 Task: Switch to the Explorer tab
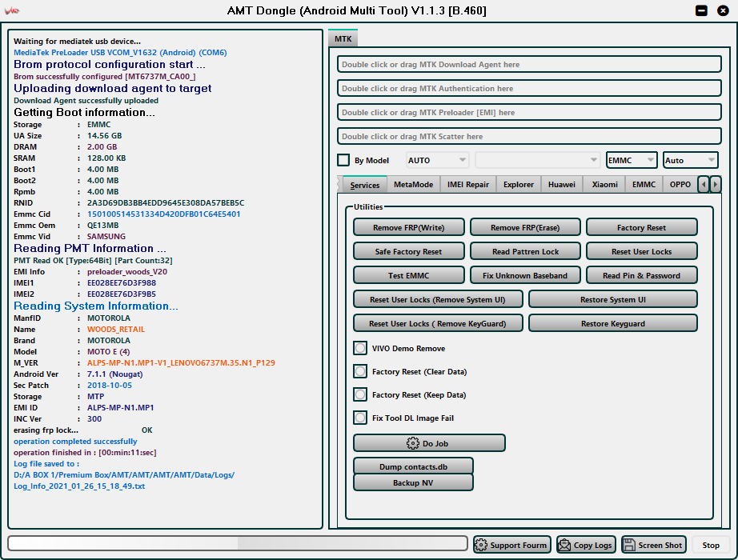coord(518,185)
